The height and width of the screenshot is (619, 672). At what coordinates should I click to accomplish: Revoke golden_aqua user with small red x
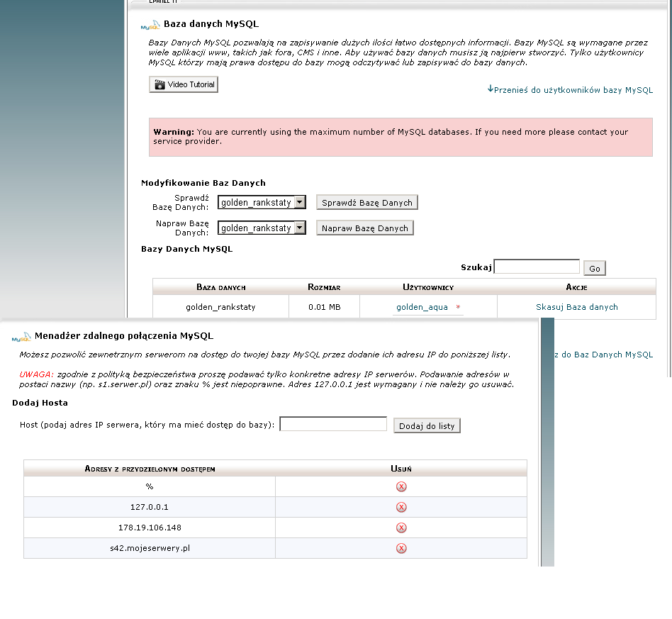click(458, 306)
